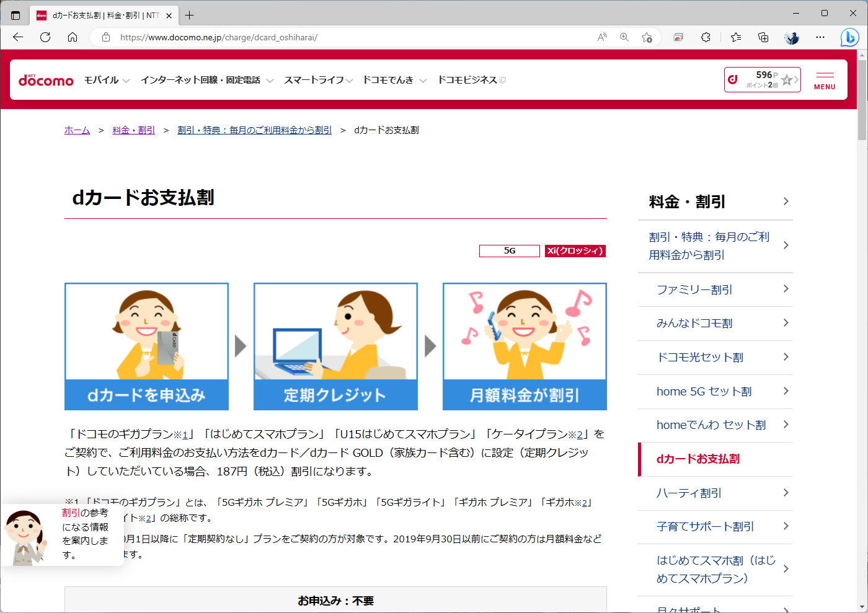This screenshot has width=868, height=613.
Task: Reload the current docomo page
Action: click(x=45, y=37)
